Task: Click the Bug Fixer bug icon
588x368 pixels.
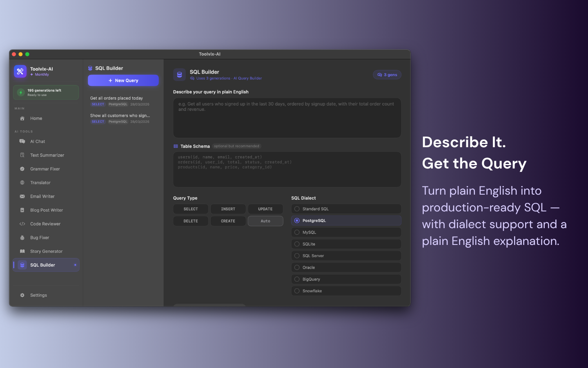Action: click(22, 238)
